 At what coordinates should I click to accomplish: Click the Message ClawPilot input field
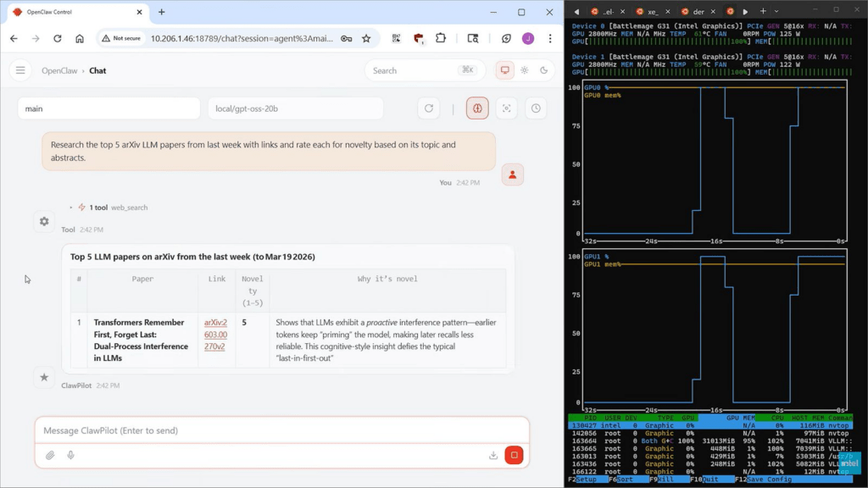[281, 430]
